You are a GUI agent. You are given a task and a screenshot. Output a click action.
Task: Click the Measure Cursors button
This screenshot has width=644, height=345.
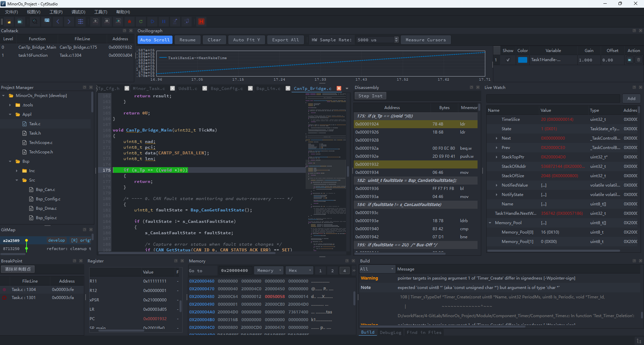426,40
